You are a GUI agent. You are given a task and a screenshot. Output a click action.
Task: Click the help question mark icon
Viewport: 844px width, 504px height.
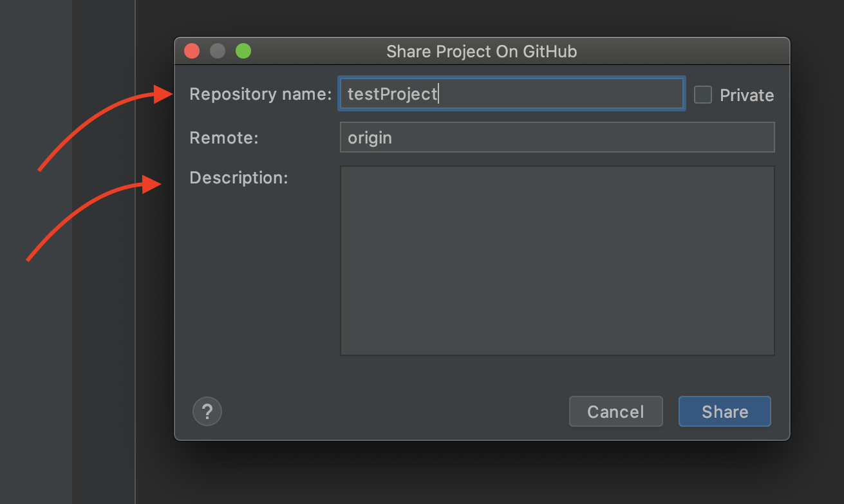[207, 411]
